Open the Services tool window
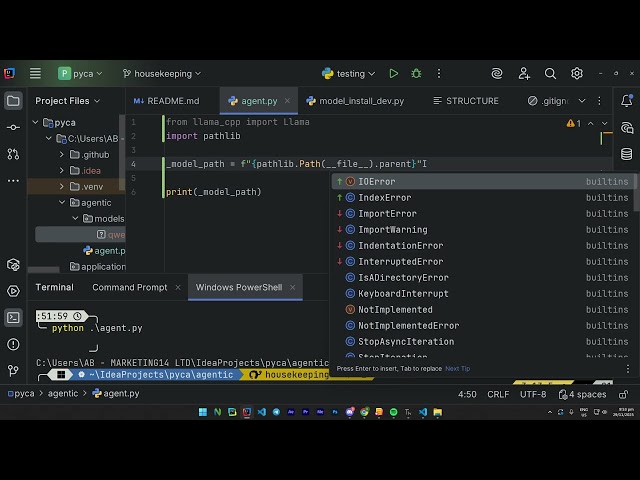The height and width of the screenshot is (480, 640). pyautogui.click(x=13, y=291)
